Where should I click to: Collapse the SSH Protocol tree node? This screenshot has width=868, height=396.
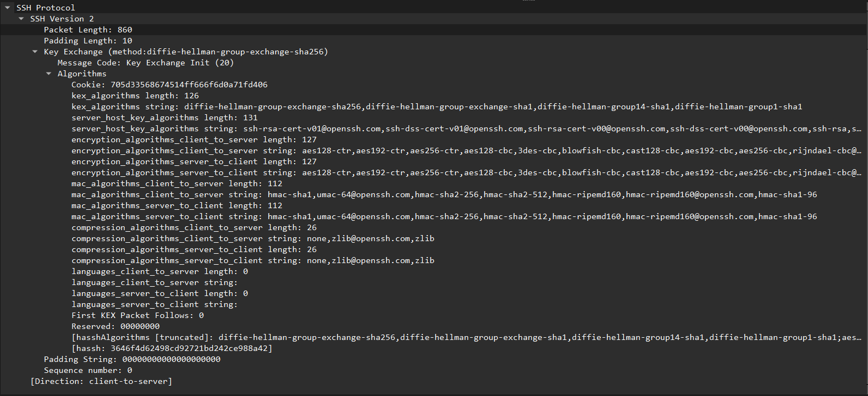pyautogui.click(x=8, y=8)
